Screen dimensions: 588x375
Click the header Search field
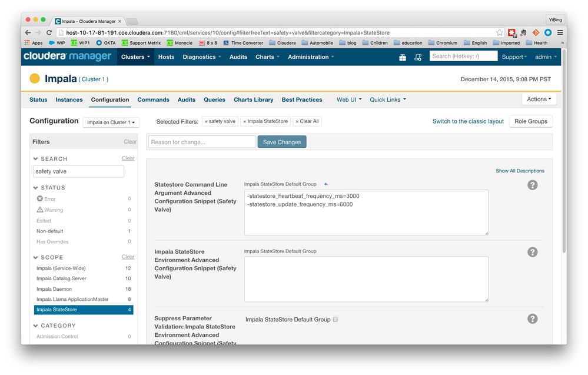click(x=463, y=57)
